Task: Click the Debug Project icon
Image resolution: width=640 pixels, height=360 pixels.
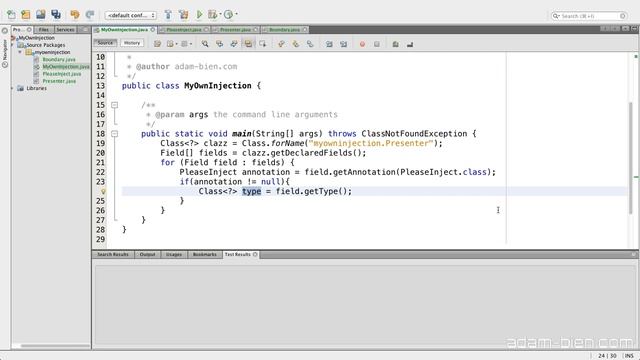Action: 212,15
